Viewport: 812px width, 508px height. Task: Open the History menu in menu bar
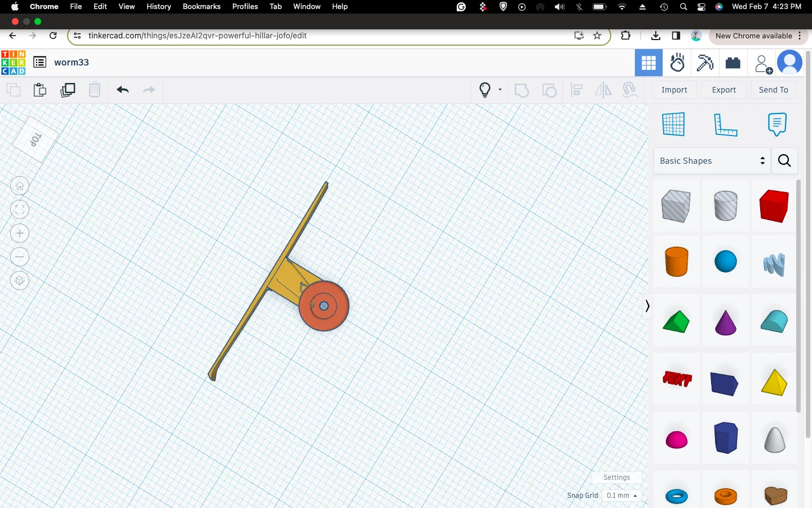158,6
